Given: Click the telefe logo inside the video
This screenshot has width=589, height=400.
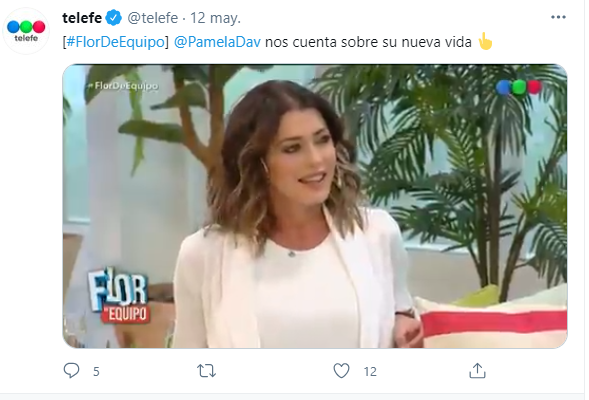Looking at the screenshot, I should click(518, 87).
